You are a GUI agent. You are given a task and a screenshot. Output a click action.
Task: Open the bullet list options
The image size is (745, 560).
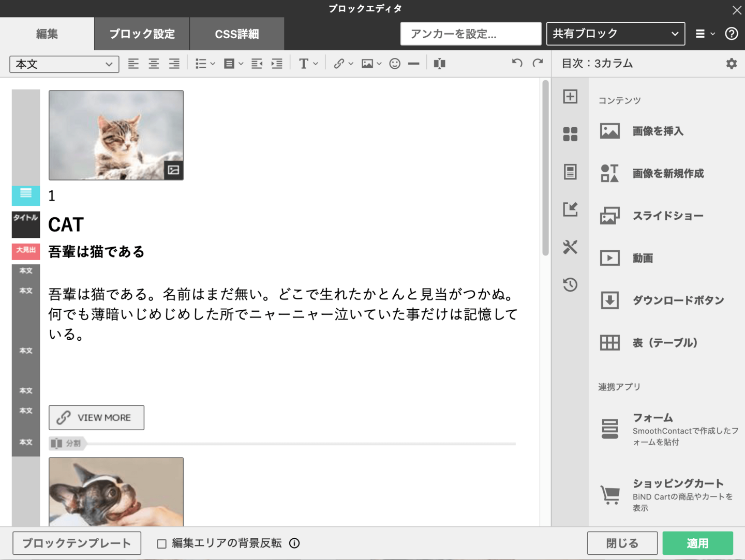pyautogui.click(x=205, y=64)
